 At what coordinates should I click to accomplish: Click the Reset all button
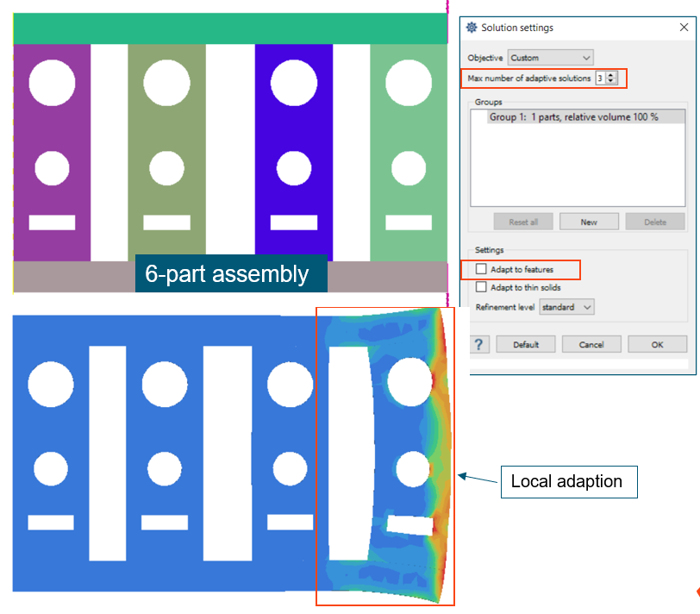click(x=523, y=222)
